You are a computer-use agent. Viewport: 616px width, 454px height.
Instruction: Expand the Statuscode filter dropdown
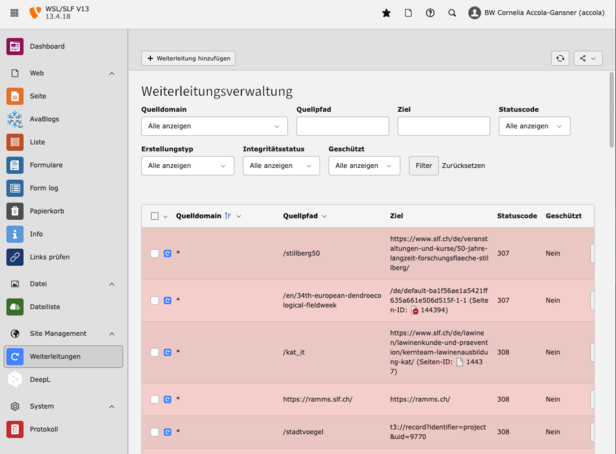[x=534, y=126]
